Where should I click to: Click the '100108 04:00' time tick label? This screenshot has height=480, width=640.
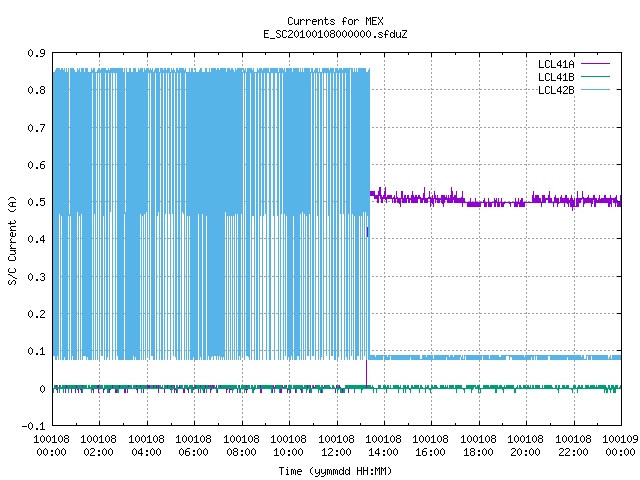(147, 446)
